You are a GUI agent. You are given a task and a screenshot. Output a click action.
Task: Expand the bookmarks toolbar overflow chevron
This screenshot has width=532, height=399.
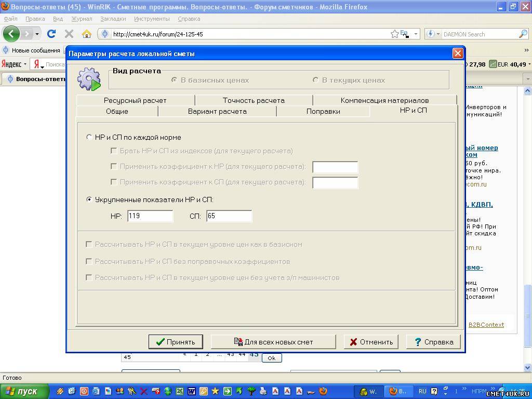point(526,50)
